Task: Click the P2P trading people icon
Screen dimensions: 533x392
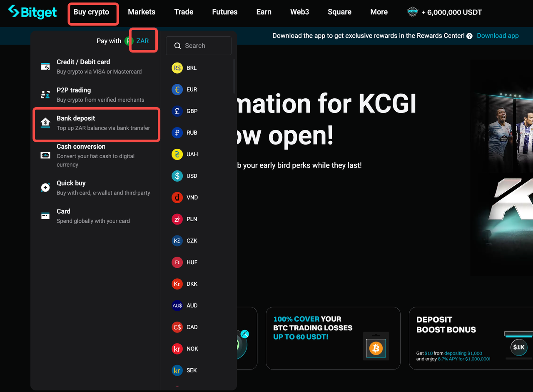Action: (45, 95)
